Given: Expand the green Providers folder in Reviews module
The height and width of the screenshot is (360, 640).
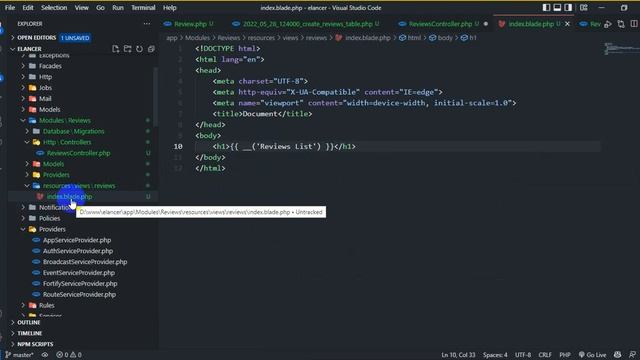Looking at the screenshot, I should [56, 175].
